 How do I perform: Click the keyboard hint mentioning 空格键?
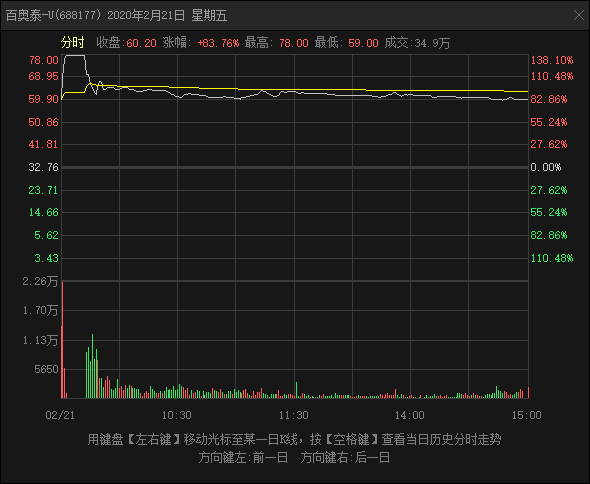click(294, 439)
